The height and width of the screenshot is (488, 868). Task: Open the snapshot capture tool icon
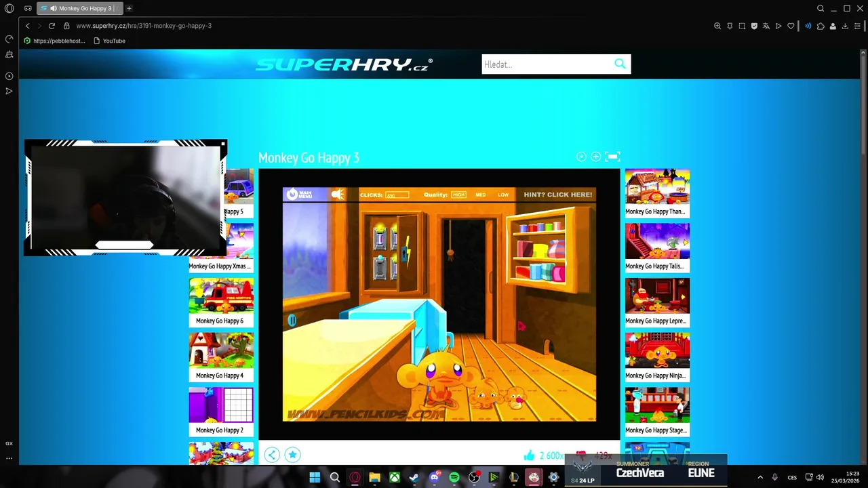coord(742,26)
